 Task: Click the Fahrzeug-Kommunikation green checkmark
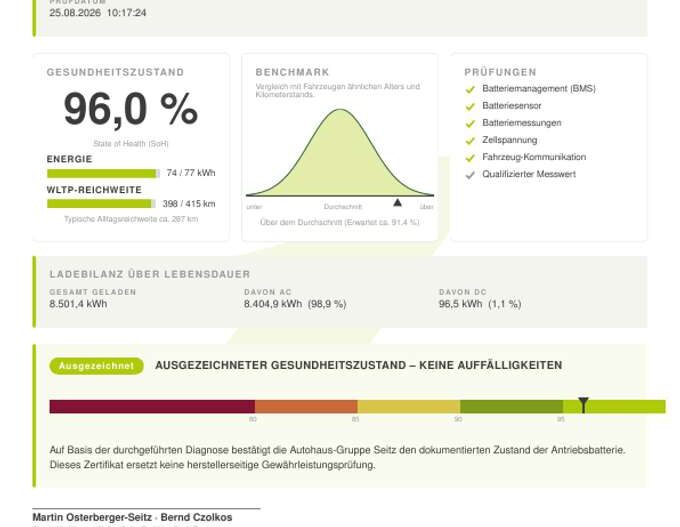(x=470, y=158)
